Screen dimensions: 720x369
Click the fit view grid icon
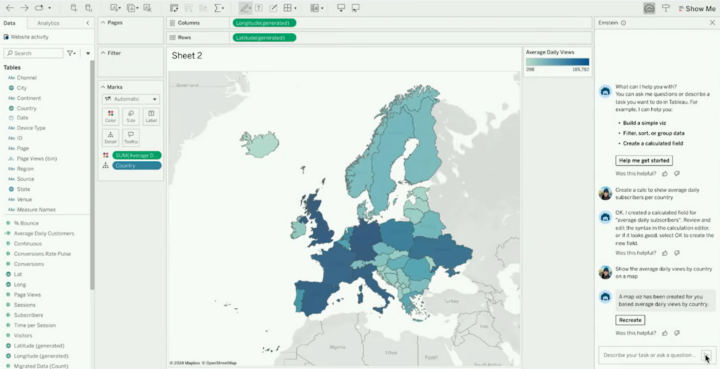tap(287, 8)
